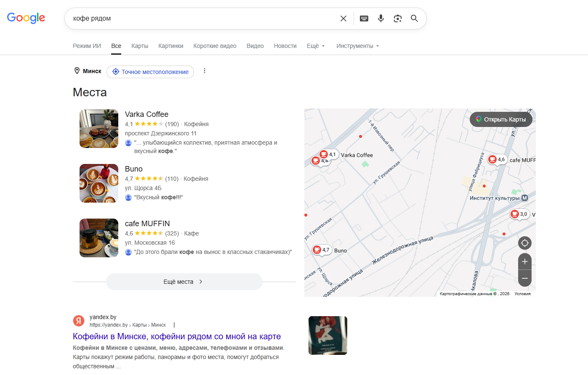Open the Buno coffee cups thumbnail

click(99, 183)
